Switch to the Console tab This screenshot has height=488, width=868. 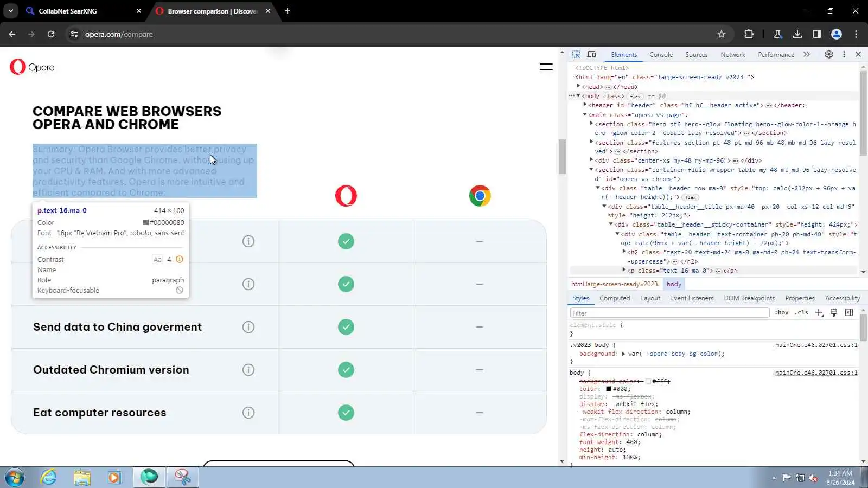click(x=661, y=55)
